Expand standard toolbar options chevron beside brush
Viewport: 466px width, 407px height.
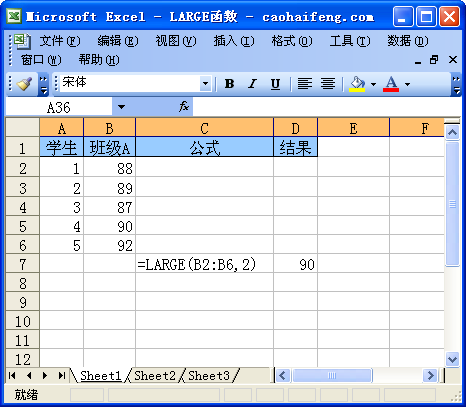tap(44, 84)
